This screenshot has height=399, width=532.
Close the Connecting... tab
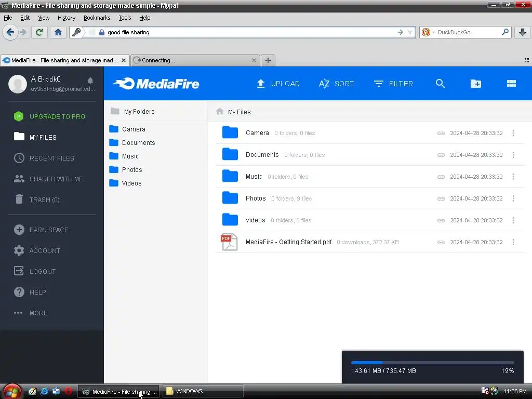254,60
